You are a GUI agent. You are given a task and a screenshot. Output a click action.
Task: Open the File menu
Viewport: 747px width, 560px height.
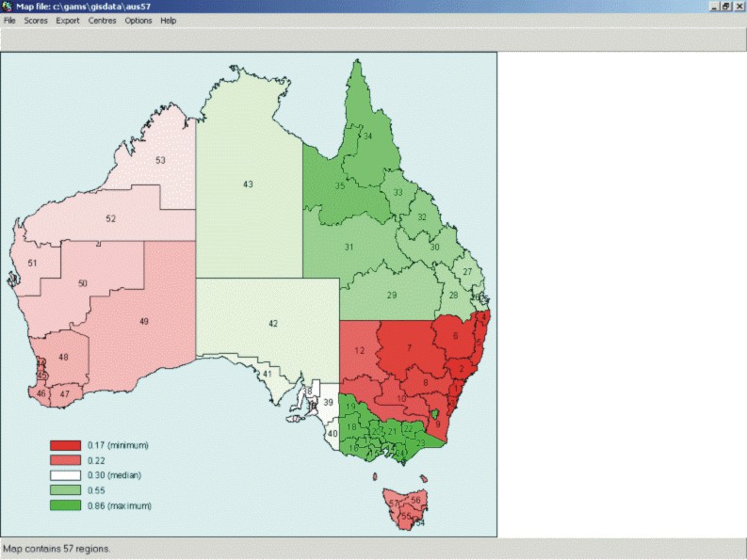[9, 21]
